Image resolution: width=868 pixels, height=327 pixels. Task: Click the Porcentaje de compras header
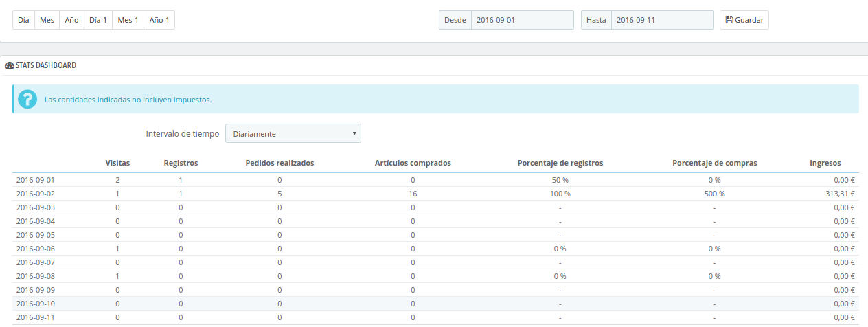[715, 163]
